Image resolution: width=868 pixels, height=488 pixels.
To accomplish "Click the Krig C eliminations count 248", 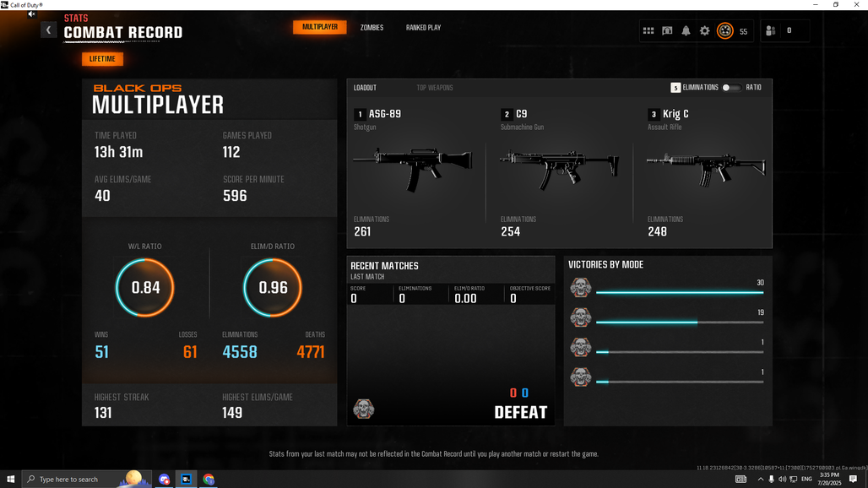I will (x=657, y=232).
